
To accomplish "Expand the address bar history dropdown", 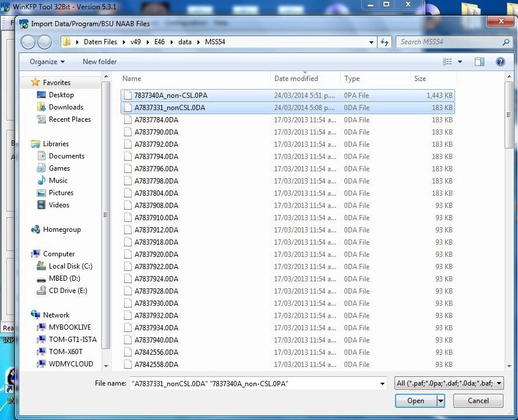I will (371, 43).
